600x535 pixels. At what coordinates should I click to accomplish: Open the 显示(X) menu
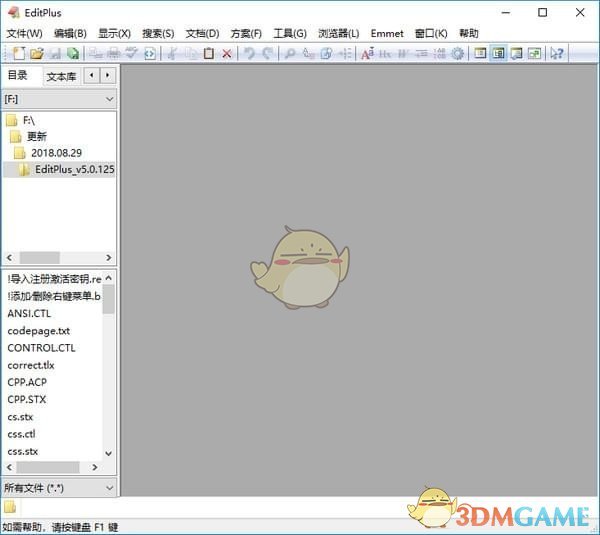114,34
